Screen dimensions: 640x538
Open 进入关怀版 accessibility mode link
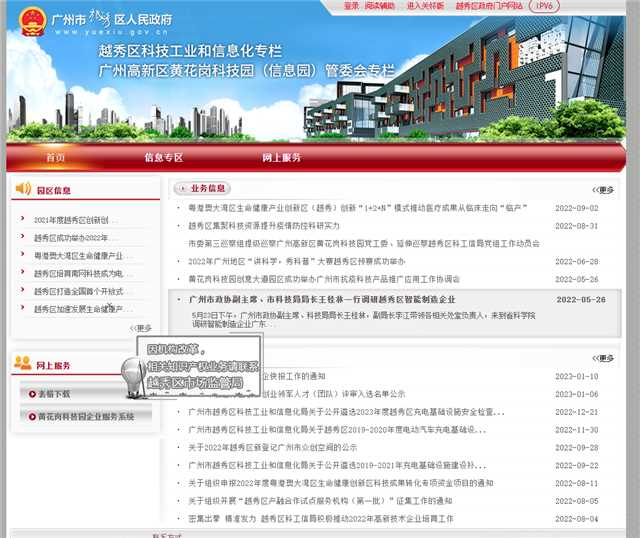click(x=426, y=6)
